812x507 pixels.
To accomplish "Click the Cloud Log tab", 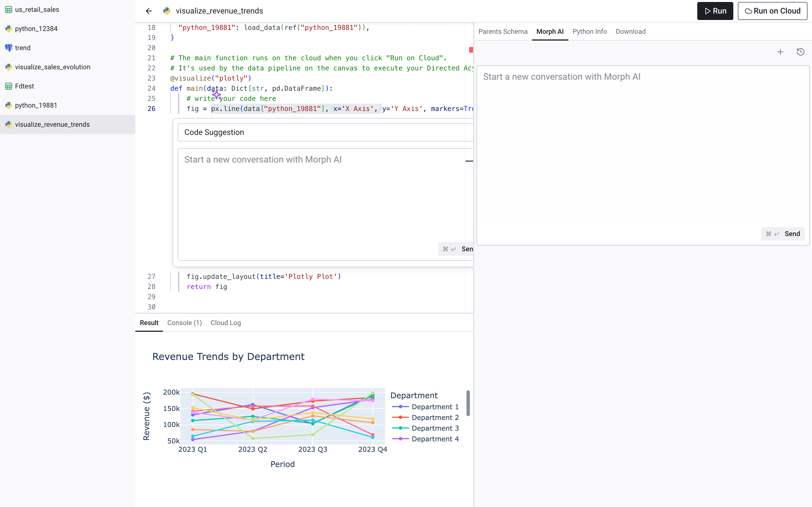I will coord(225,323).
